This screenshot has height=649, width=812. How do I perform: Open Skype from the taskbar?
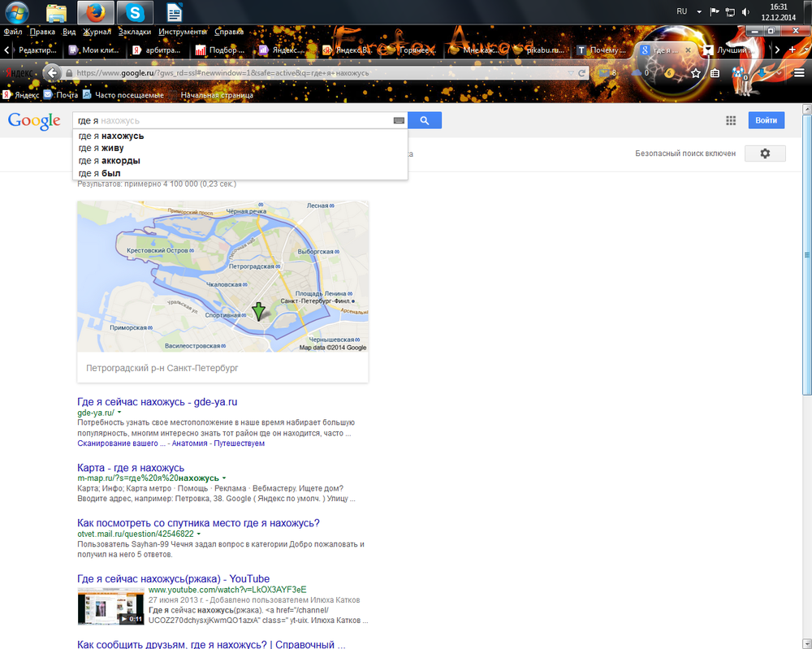(x=135, y=12)
